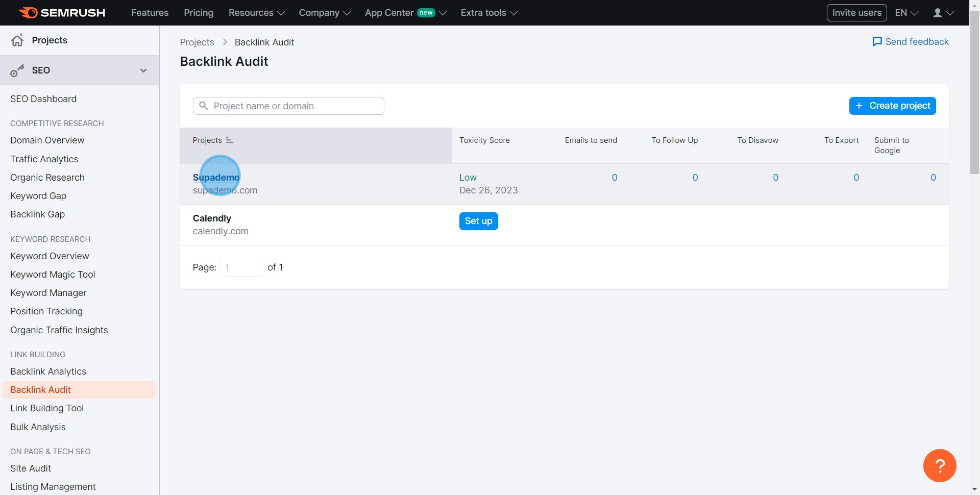This screenshot has width=980, height=495.
Task: Click the Semrush logo
Action: click(62, 13)
